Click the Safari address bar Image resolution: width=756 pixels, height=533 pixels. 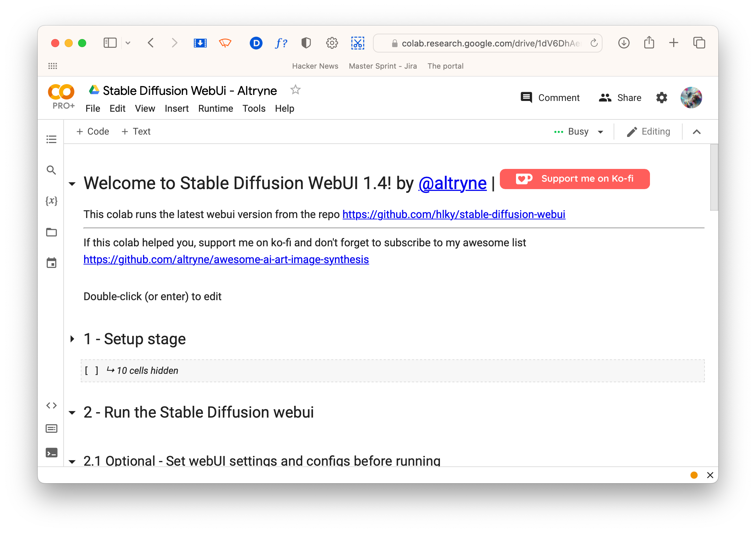[487, 43]
